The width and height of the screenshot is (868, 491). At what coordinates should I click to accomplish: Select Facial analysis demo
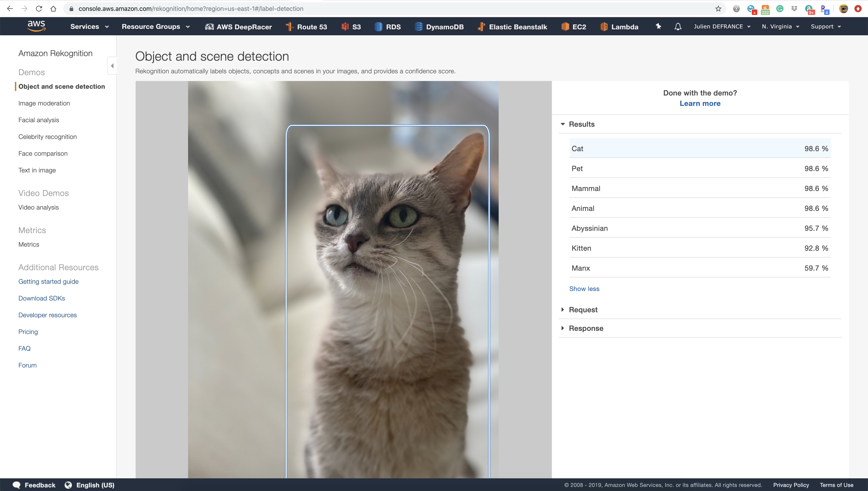tap(39, 120)
